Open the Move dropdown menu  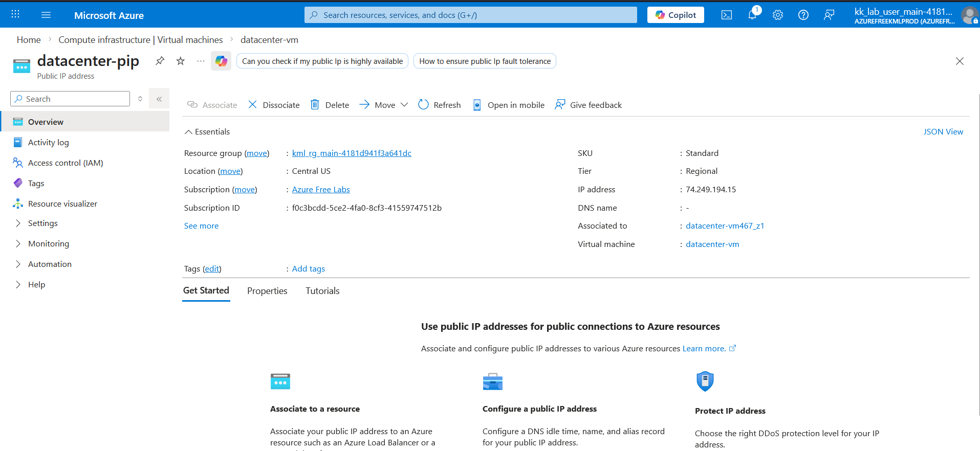click(384, 105)
